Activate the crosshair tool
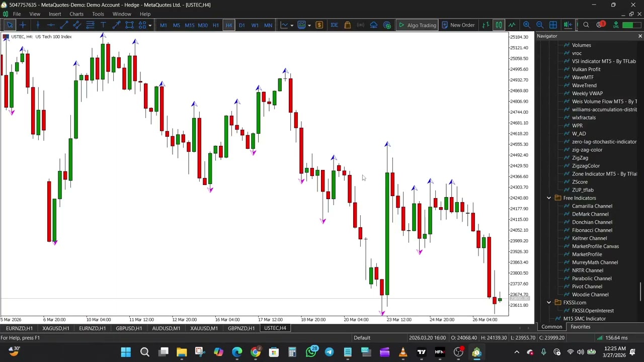 point(23,25)
